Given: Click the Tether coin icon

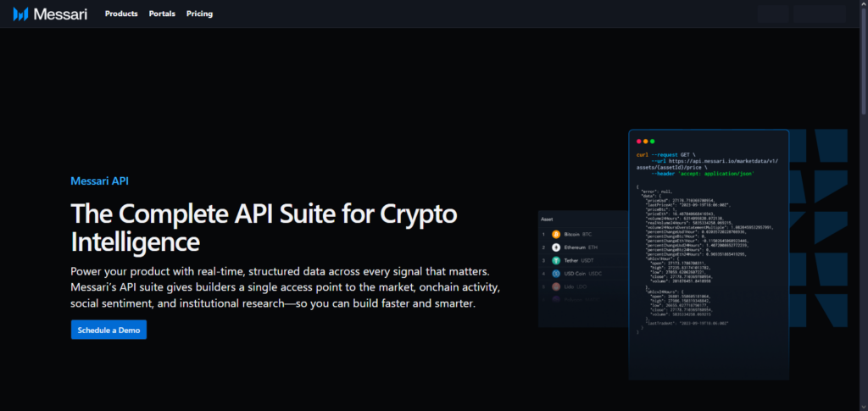Looking at the screenshot, I should click(x=556, y=260).
